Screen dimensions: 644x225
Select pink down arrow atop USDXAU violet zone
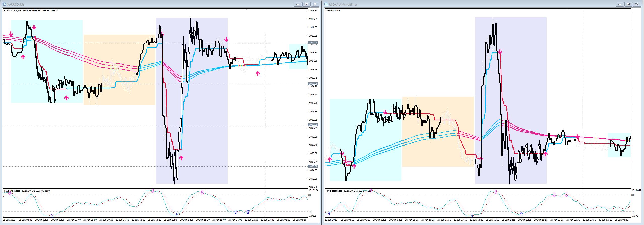click(500, 52)
